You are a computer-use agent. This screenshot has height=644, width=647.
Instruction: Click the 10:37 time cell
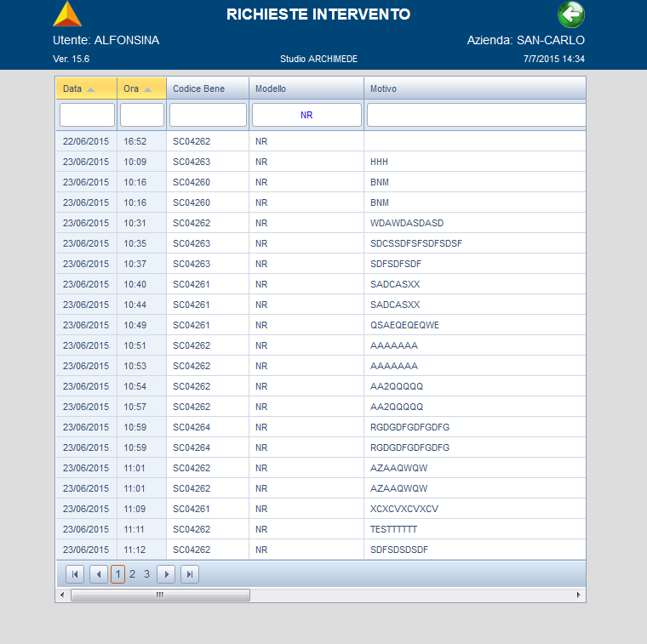141,264
